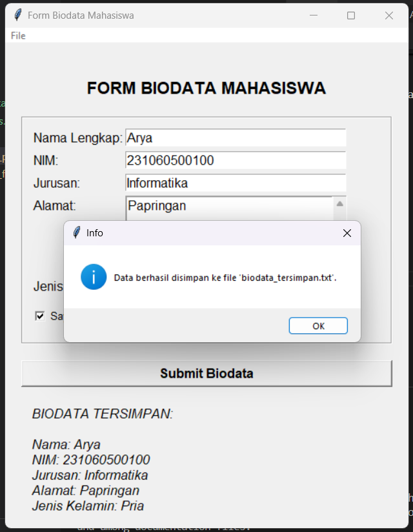This screenshot has width=413, height=532.
Task: Close the Form Biodata Mahasiswa window
Action: (x=389, y=15)
